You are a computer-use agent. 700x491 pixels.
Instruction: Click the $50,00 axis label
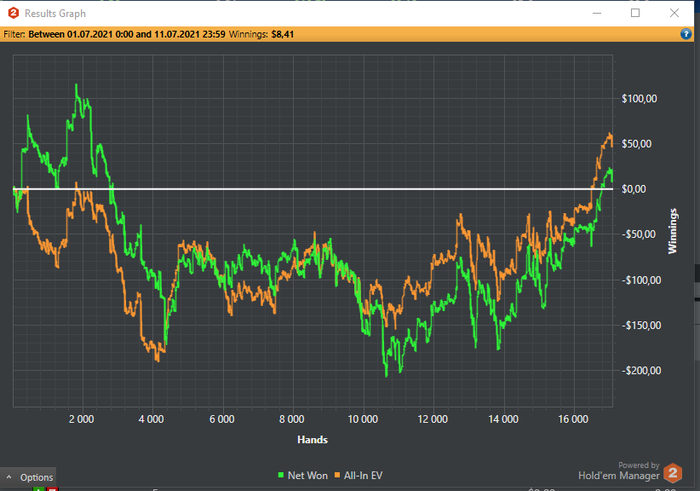637,144
